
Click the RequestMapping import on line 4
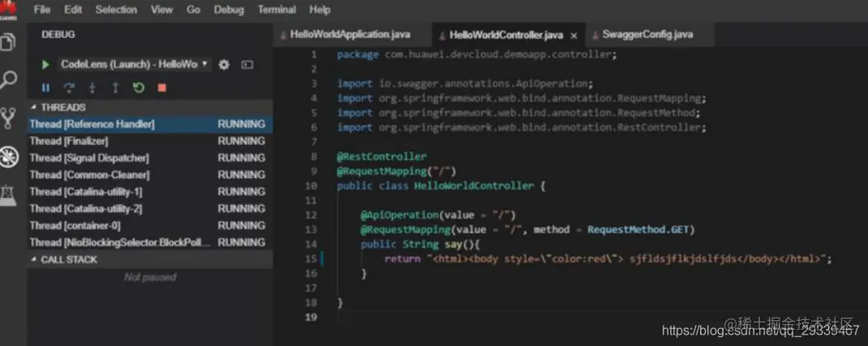pos(522,98)
